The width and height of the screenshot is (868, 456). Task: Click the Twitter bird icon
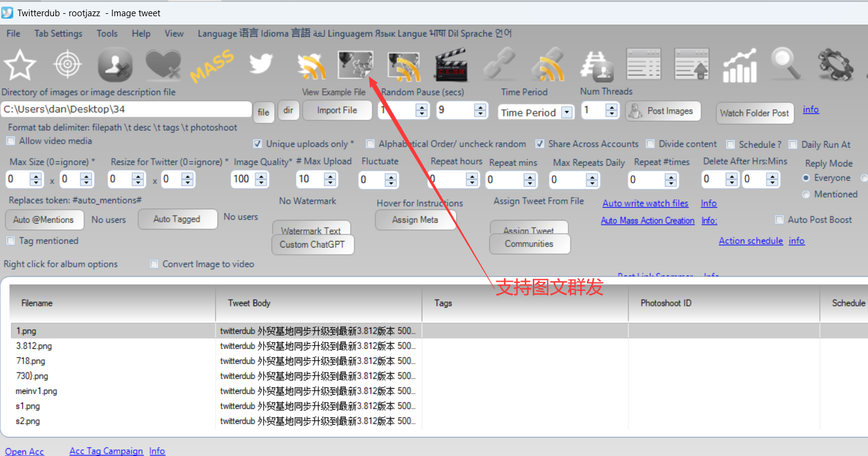coord(261,64)
